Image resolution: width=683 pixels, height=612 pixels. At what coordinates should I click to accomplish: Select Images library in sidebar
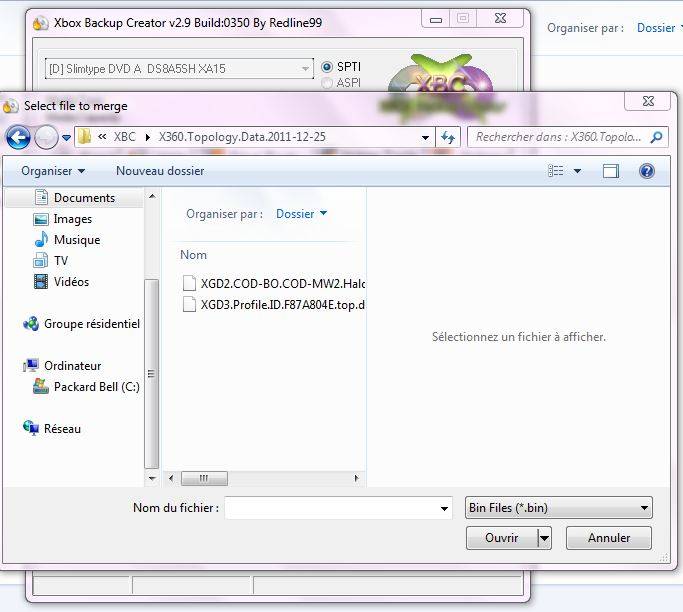73,219
